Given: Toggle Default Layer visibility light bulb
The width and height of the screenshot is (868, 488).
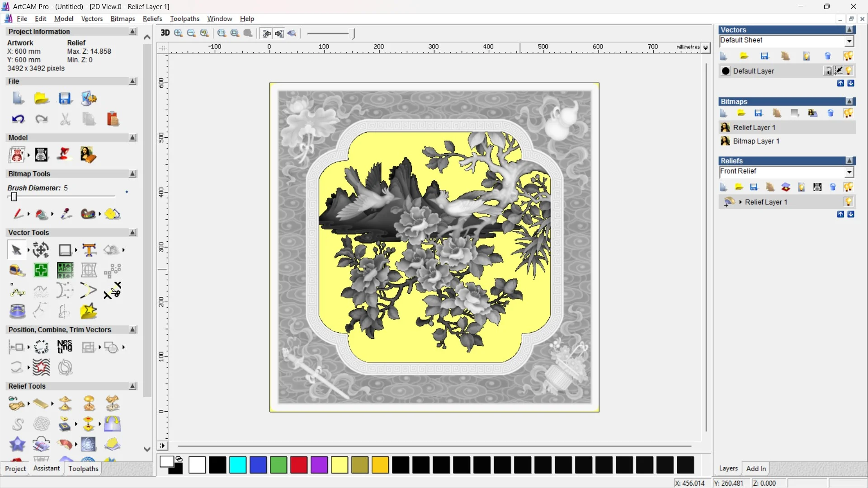Looking at the screenshot, I should (x=849, y=71).
